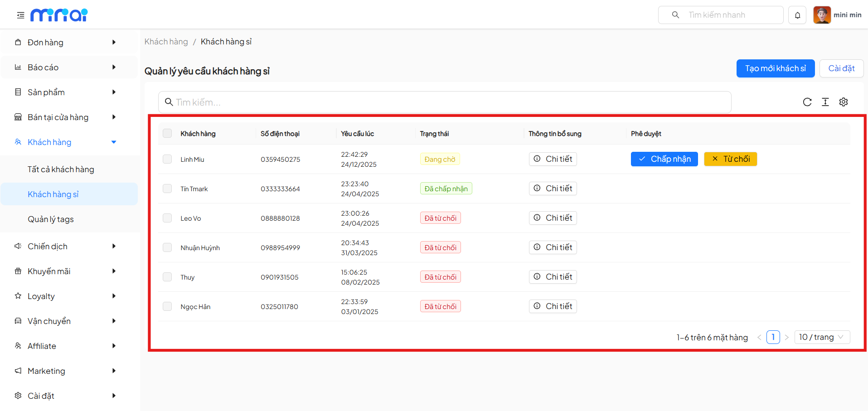868x411 pixels.
Task: Open table column settings gear icon
Action: coord(843,102)
